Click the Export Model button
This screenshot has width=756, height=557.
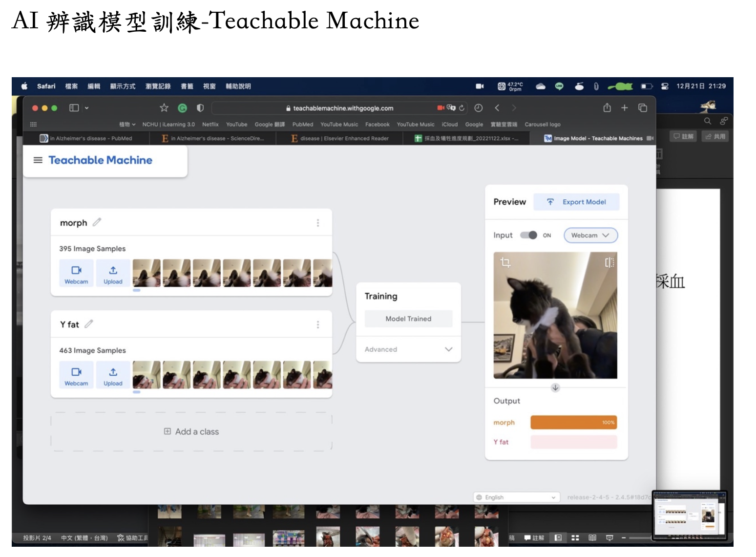tap(576, 202)
